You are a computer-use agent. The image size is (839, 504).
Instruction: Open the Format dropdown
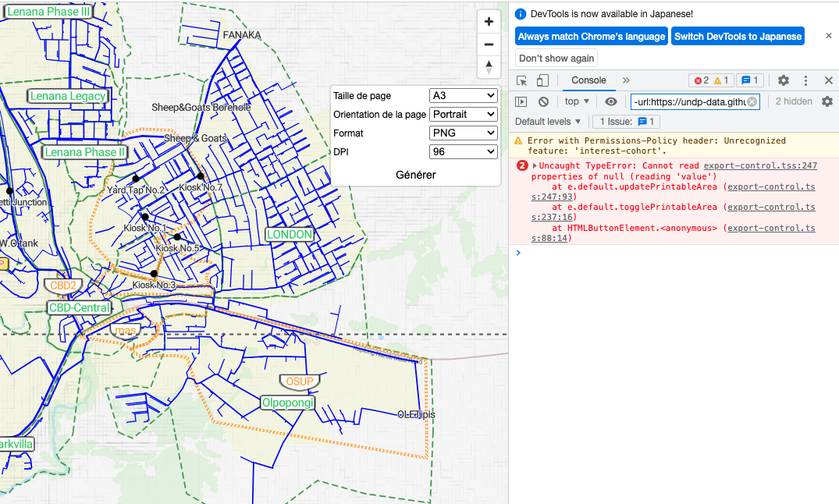coord(464,133)
